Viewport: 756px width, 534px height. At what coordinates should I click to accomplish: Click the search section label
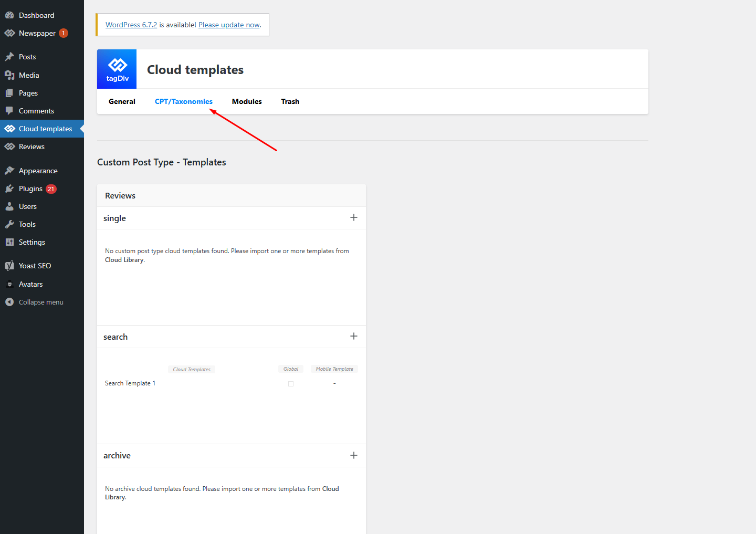click(x=115, y=337)
